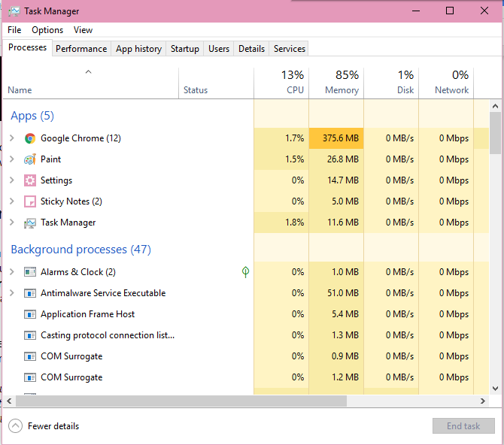
Task: Click the Antimalware Service Executable icon
Action: coord(30,293)
